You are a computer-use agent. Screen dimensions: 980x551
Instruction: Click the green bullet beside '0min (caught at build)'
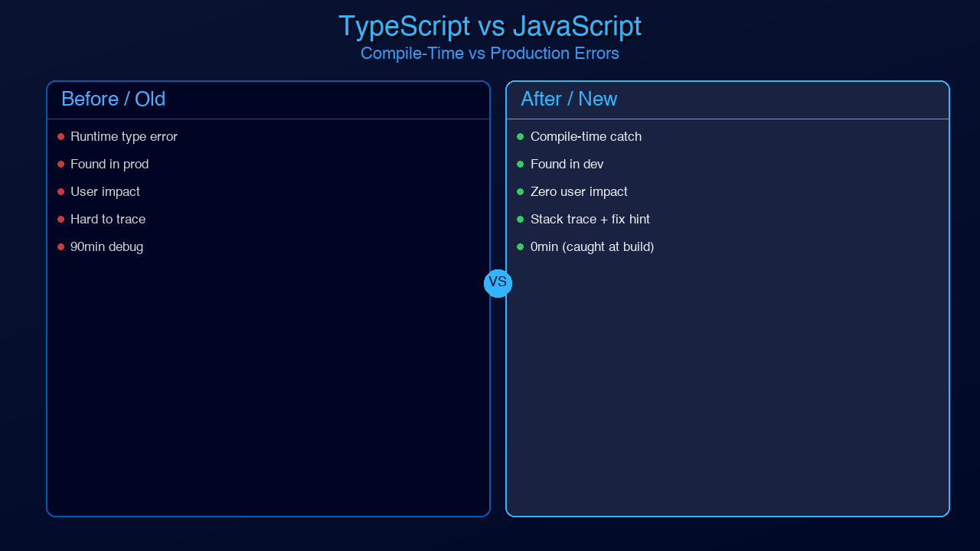tap(520, 247)
